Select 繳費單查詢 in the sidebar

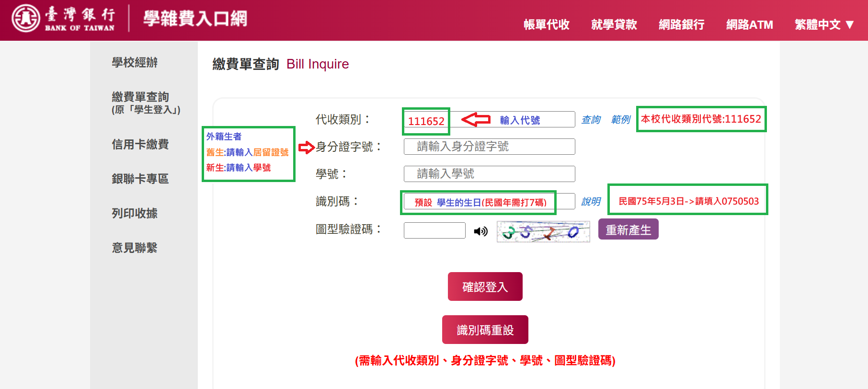146,103
